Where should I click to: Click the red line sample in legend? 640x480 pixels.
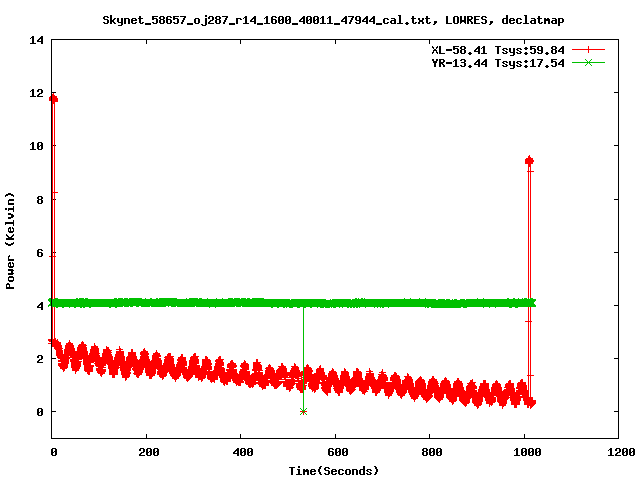588,50
